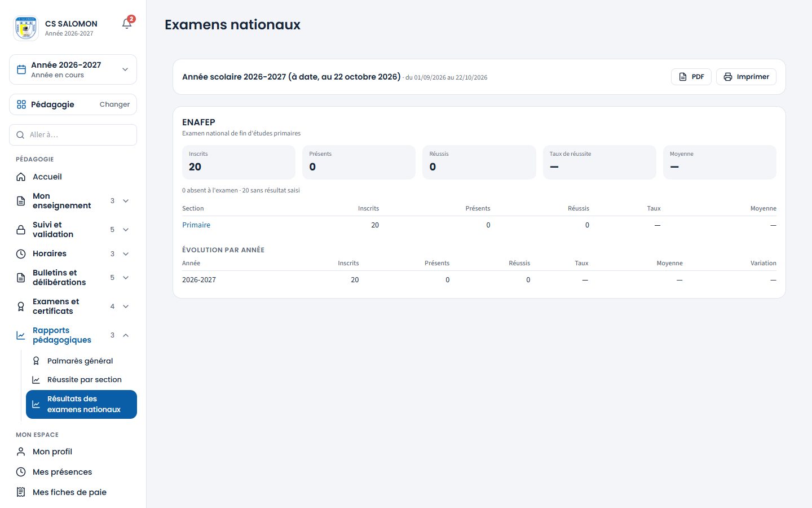Export the report as PDF
The width and height of the screenshot is (812, 508).
(x=691, y=77)
